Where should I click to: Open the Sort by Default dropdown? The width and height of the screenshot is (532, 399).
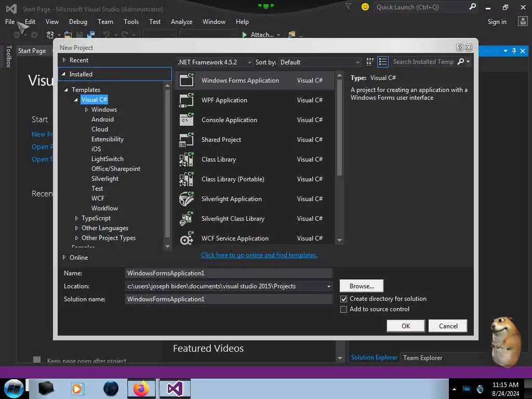pyautogui.click(x=320, y=62)
